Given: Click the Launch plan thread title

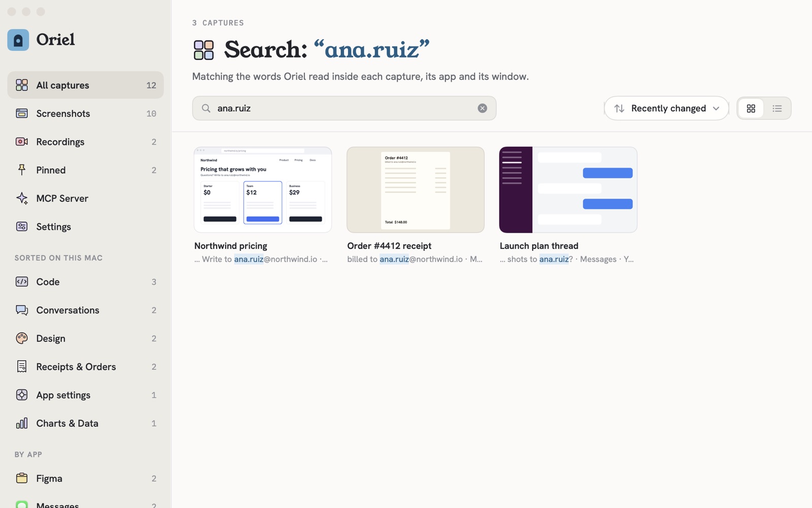Looking at the screenshot, I should 539,246.
